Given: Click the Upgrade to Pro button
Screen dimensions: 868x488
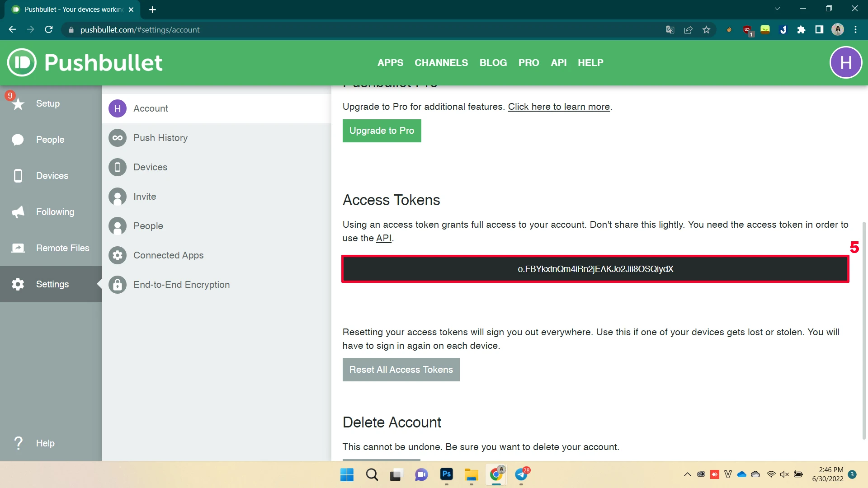Looking at the screenshot, I should click(382, 131).
